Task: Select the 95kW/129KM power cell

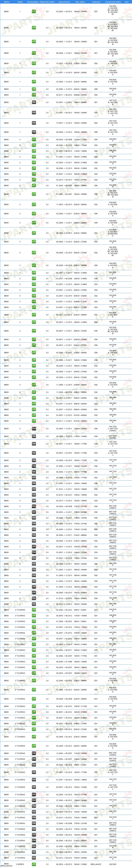Action: 80,621
